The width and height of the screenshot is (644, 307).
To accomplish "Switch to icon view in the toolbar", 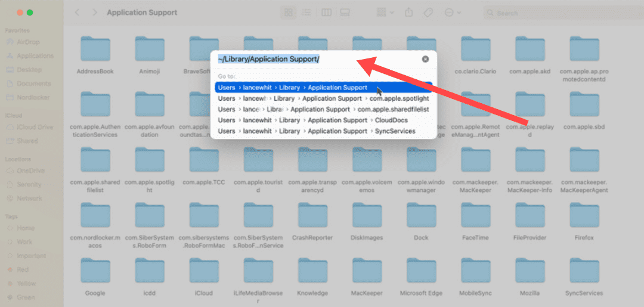I will pos(289,13).
